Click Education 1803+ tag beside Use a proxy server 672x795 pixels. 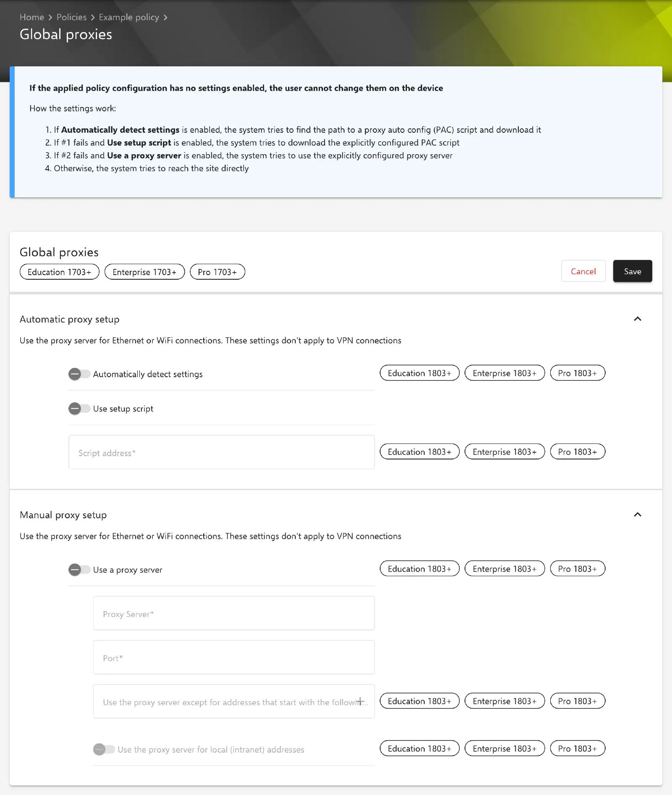pyautogui.click(x=420, y=569)
